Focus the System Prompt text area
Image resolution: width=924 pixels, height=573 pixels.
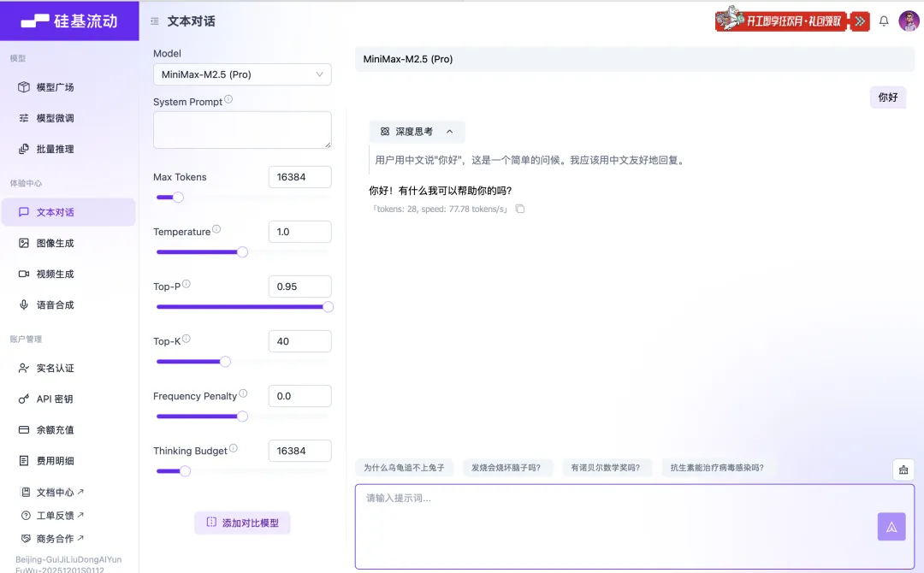tap(242, 129)
